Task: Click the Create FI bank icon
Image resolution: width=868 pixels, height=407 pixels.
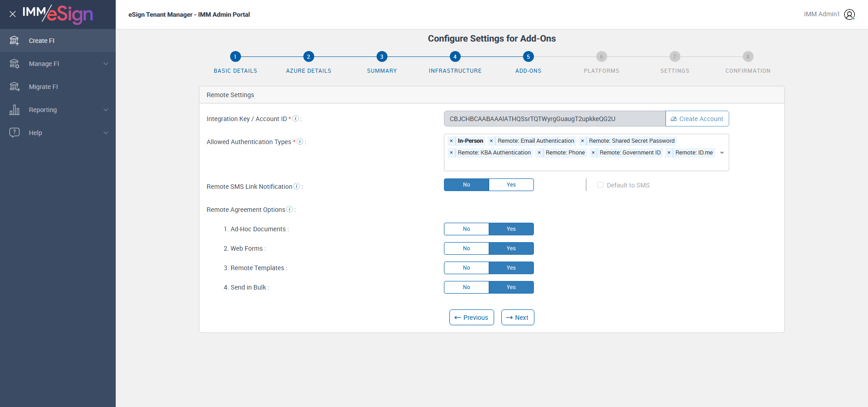Action: [14, 41]
